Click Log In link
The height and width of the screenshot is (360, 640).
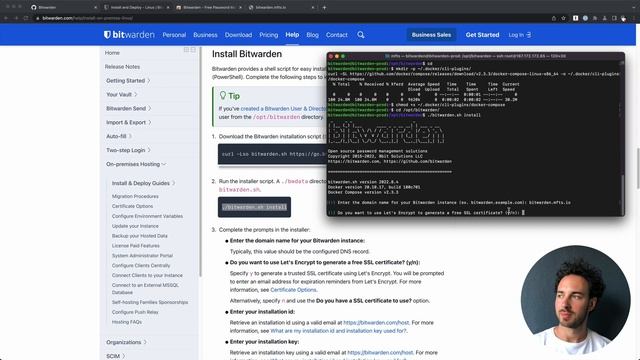click(x=516, y=35)
